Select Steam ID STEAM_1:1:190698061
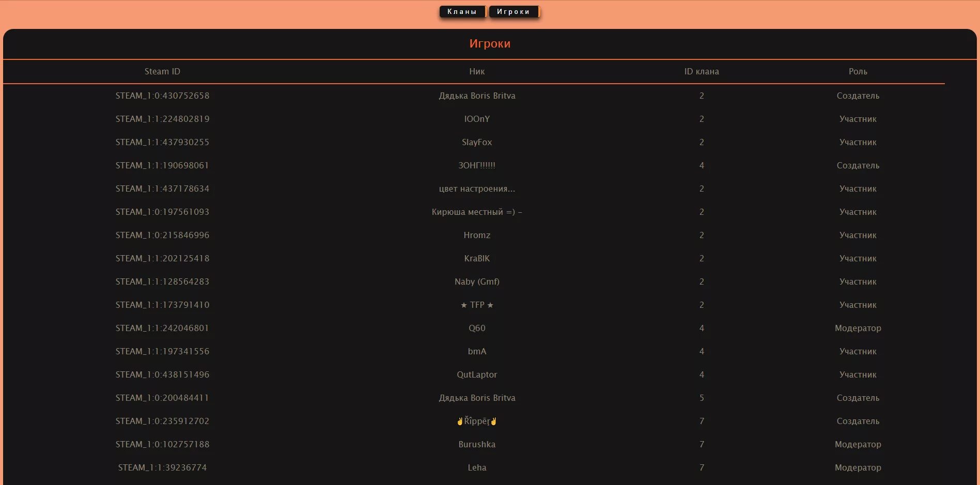 162,165
